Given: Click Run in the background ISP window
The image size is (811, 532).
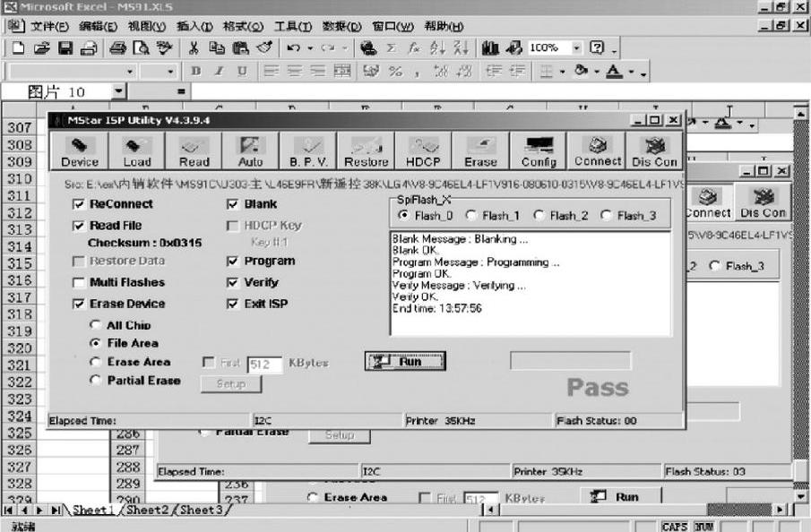Looking at the screenshot, I should click(620, 496).
